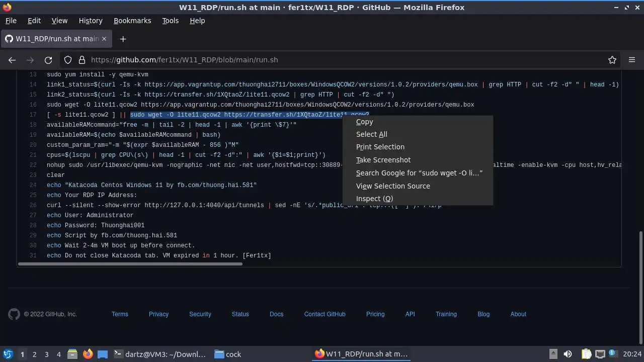644x362 pixels.
Task: Open the Status footer link
Action: [240, 314]
